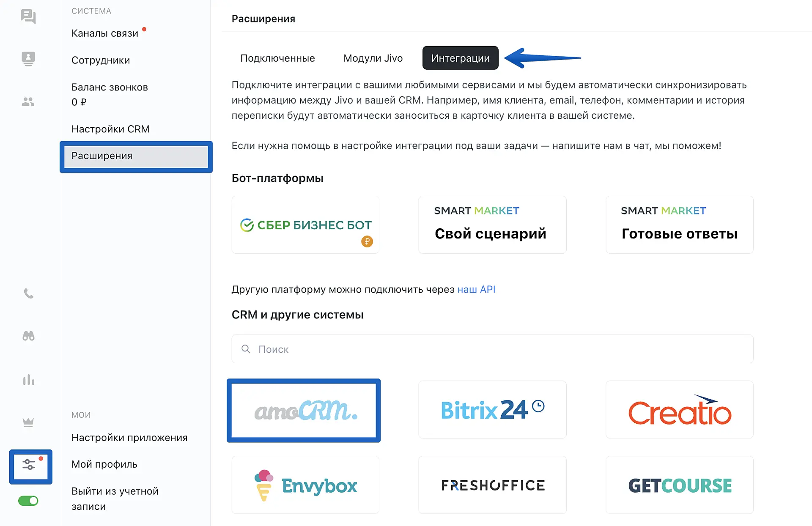Click the Поиск search field
812x526 pixels.
pyautogui.click(x=492, y=349)
